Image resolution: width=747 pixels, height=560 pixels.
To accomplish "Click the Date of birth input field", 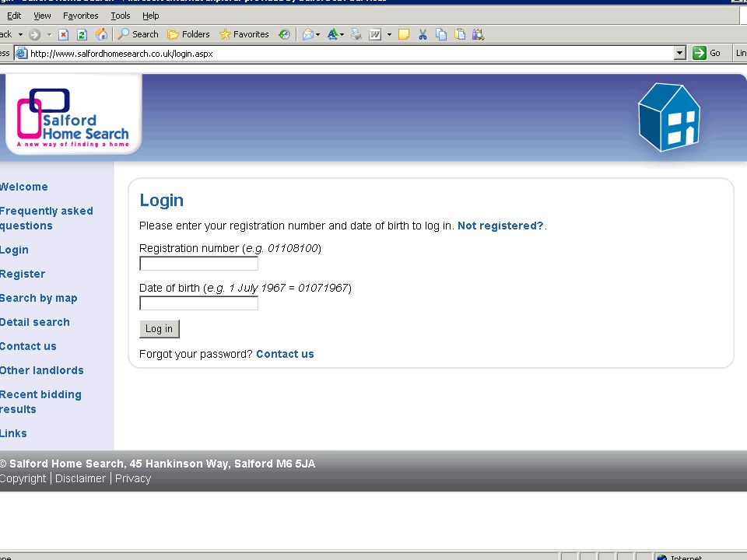I will click(x=198, y=303).
